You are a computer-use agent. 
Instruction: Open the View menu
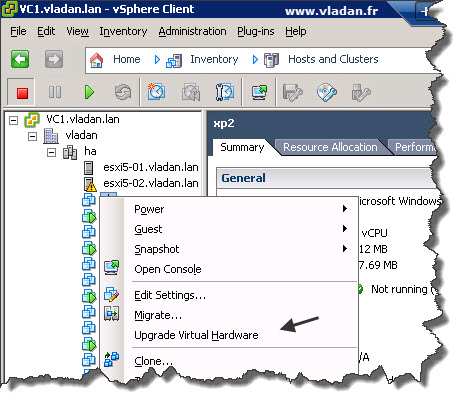(x=77, y=31)
